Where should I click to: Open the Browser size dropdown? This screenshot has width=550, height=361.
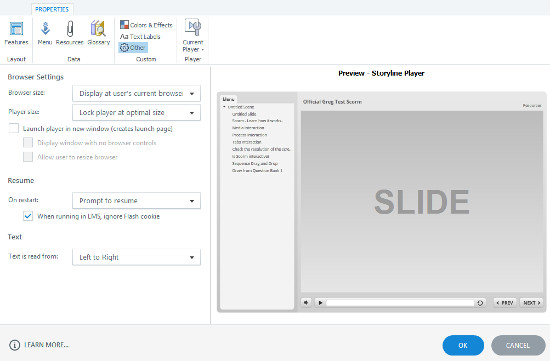pyautogui.click(x=136, y=94)
